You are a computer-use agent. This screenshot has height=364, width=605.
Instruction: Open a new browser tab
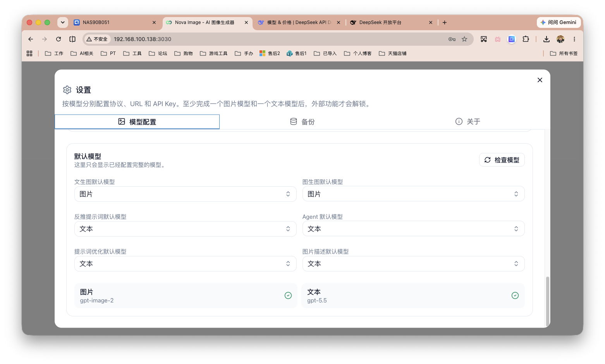(445, 22)
